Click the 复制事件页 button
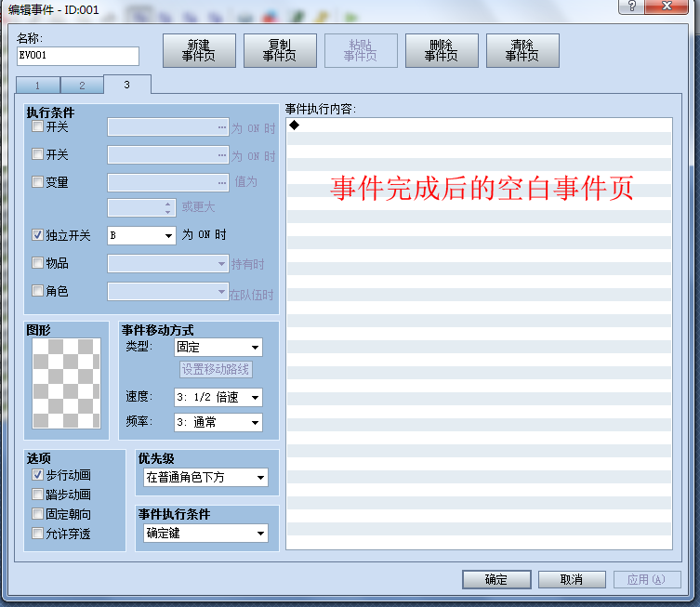 coord(280,50)
